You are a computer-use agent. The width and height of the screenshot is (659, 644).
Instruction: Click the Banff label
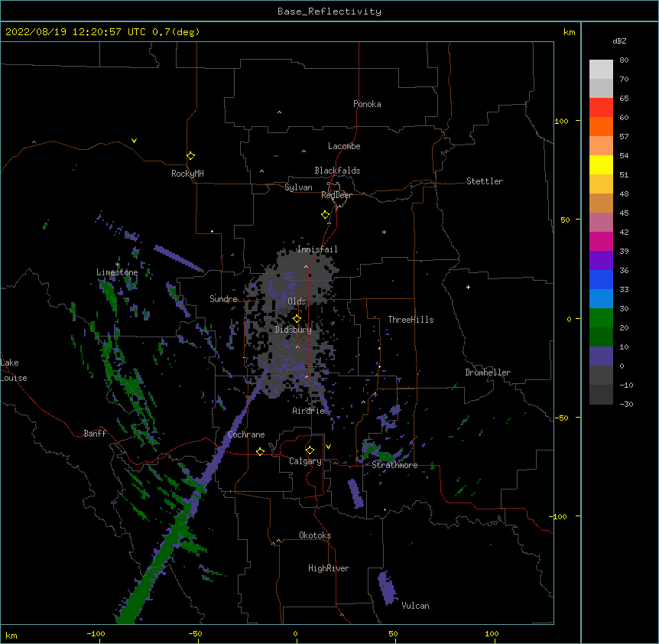[95, 434]
